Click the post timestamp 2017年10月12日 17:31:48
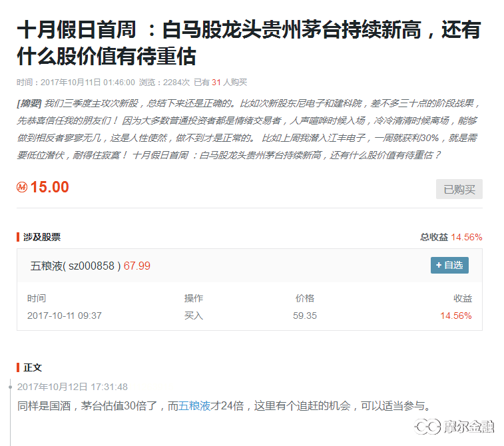 coord(73,387)
